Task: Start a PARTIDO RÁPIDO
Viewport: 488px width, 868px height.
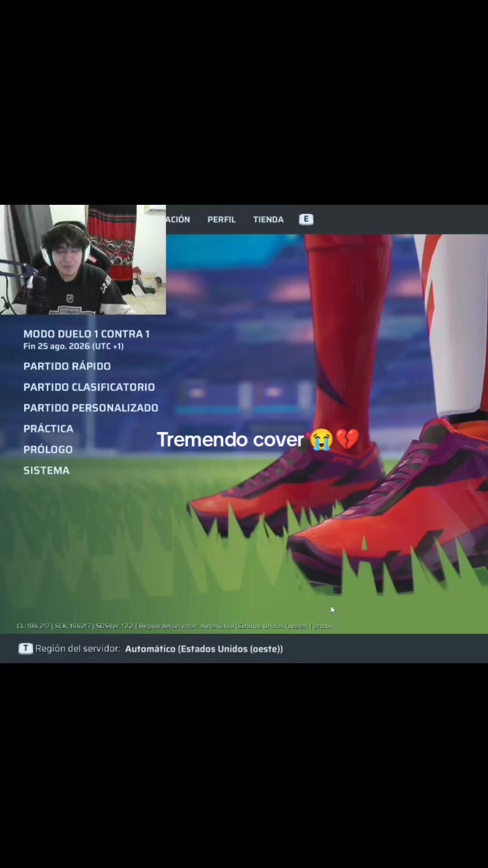Action: pyautogui.click(x=67, y=366)
